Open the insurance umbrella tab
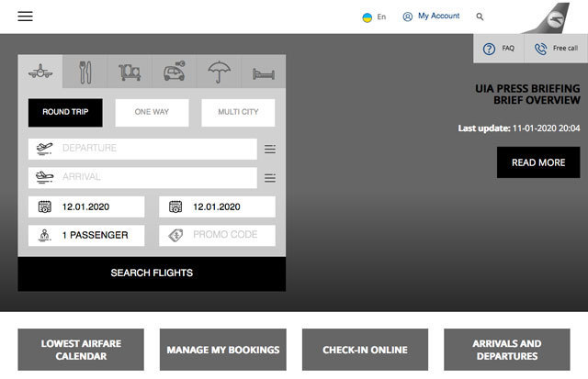The width and height of the screenshot is (588, 379). (x=219, y=72)
